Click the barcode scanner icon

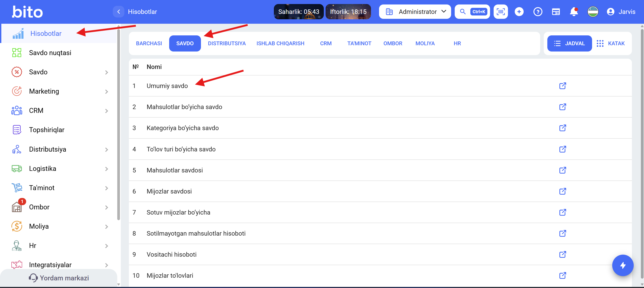pyautogui.click(x=501, y=11)
